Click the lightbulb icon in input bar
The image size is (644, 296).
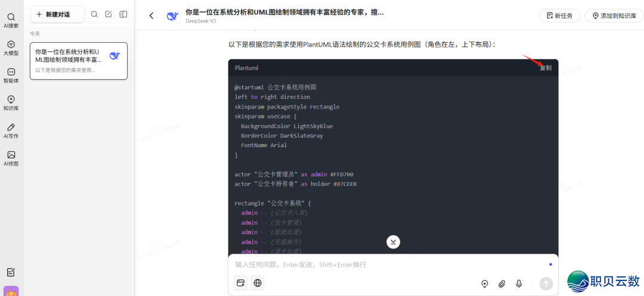click(485, 284)
